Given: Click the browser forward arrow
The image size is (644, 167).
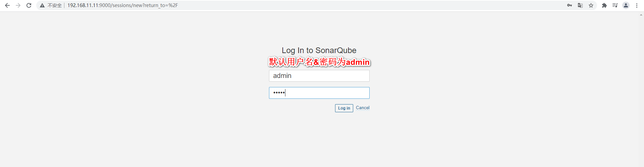Looking at the screenshot, I should tap(18, 5).
